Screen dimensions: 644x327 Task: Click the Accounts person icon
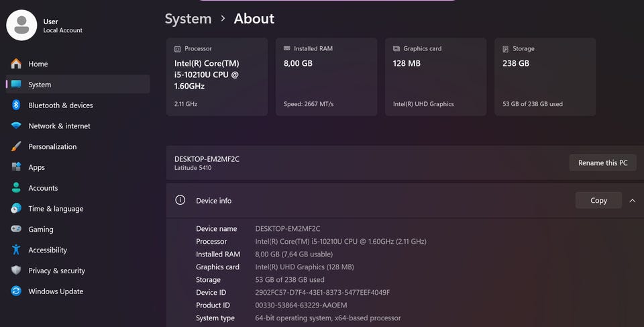point(16,187)
